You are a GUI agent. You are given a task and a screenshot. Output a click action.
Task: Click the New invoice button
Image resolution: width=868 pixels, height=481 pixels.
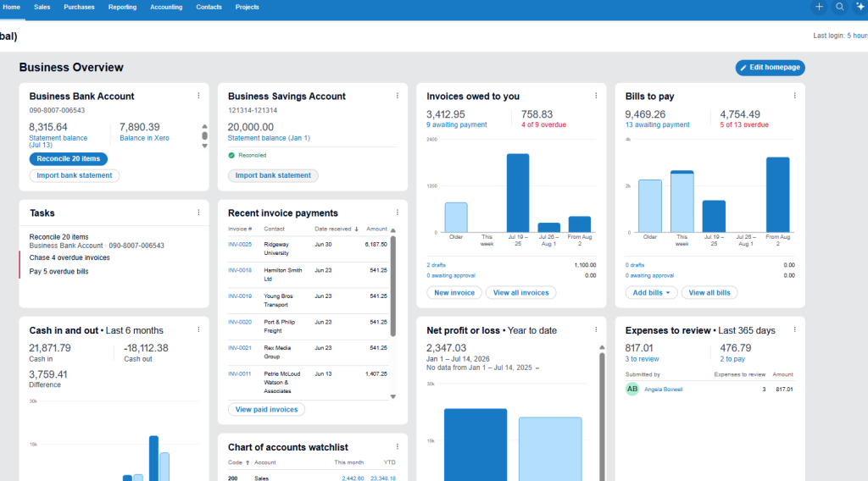click(x=454, y=292)
